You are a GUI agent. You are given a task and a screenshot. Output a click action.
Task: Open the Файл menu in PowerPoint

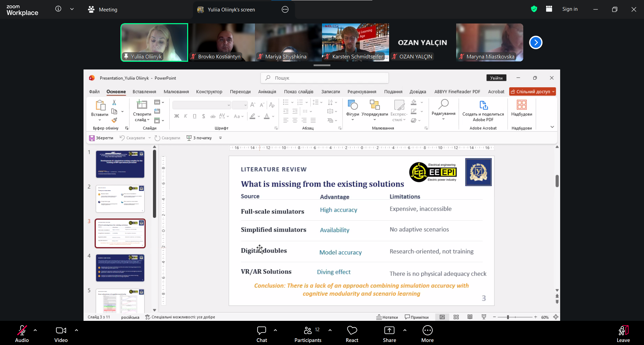pos(94,92)
